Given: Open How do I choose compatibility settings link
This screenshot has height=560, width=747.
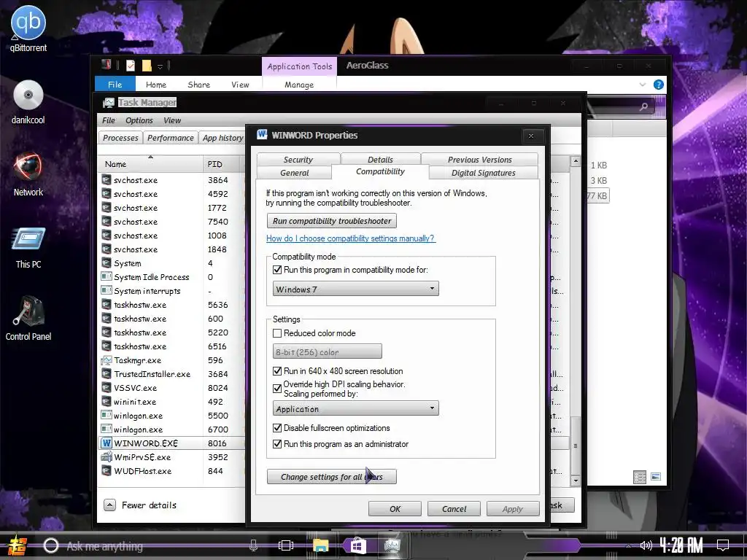Looking at the screenshot, I should pos(350,238).
